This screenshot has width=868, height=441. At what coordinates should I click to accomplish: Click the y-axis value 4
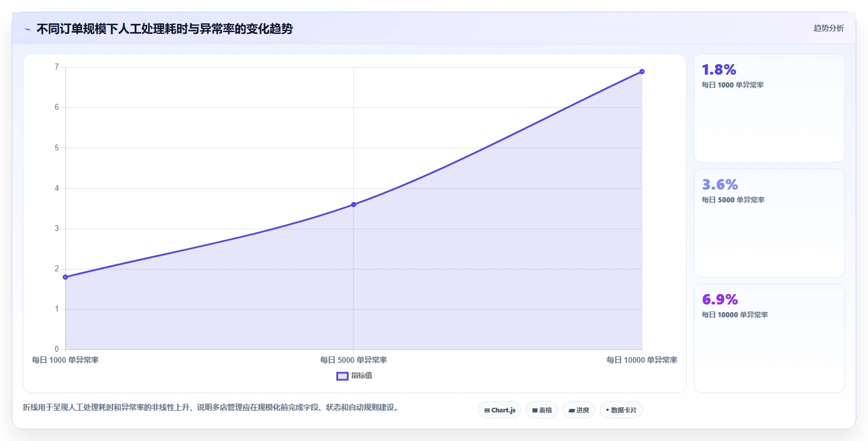[57, 188]
